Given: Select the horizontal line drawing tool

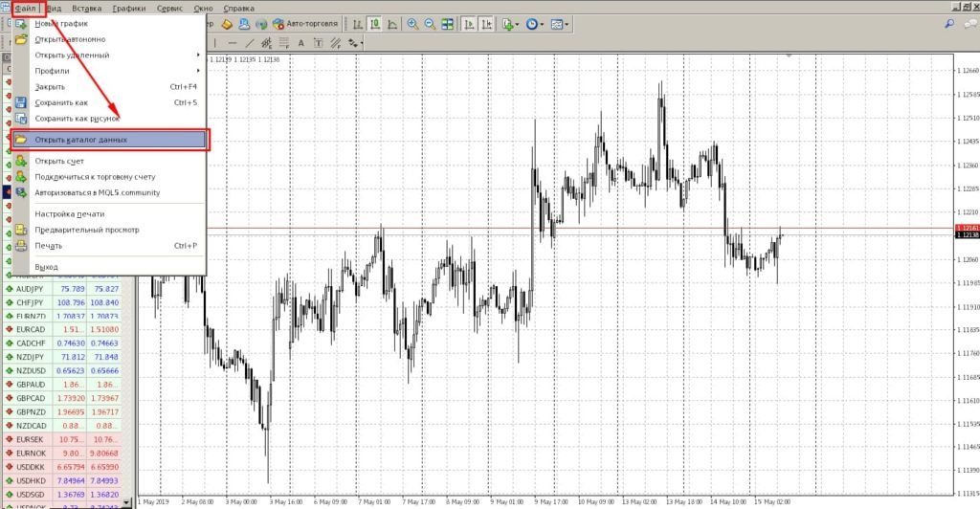Looking at the screenshot, I should (x=232, y=42).
